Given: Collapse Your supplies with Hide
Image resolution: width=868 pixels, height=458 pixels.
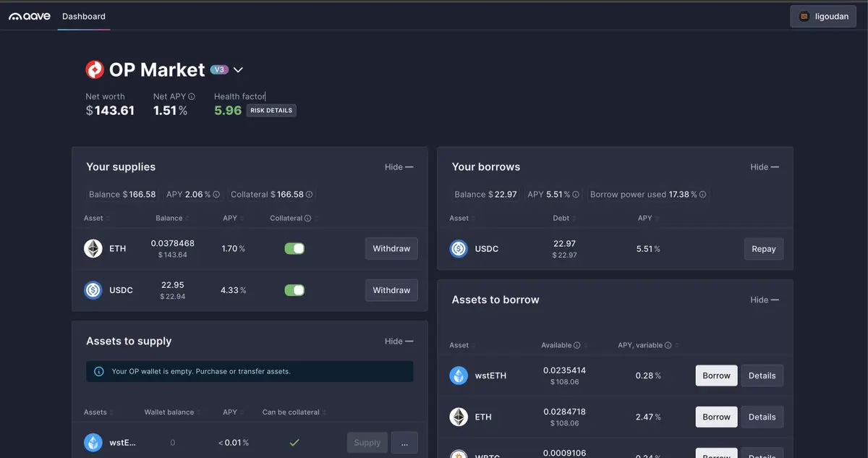Looking at the screenshot, I should [x=399, y=167].
